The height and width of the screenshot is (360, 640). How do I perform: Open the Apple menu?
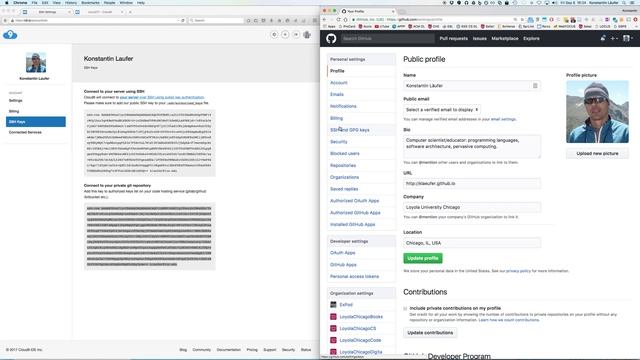pos(6,2)
